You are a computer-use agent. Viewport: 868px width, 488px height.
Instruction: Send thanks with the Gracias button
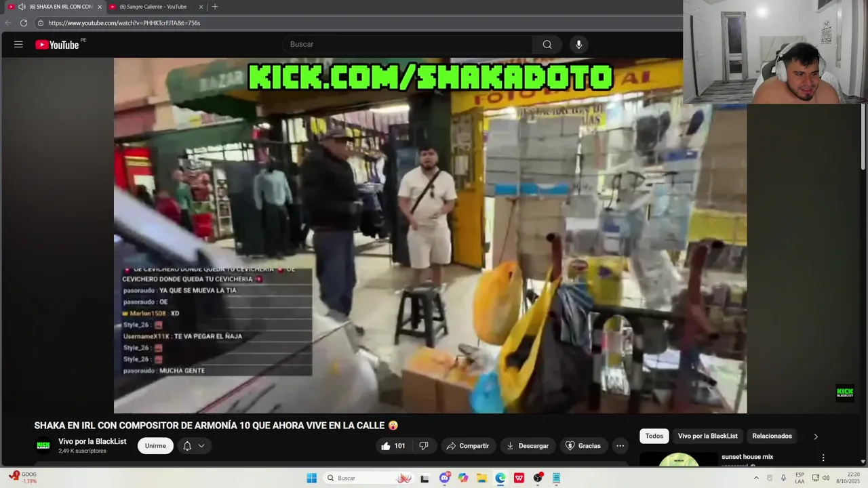583,446
